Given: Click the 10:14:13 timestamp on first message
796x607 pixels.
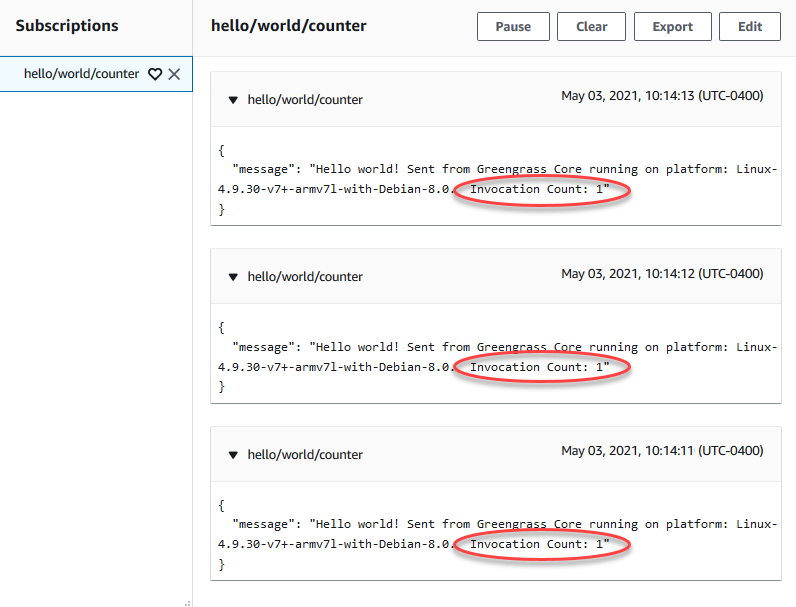Looking at the screenshot, I should 662,97.
